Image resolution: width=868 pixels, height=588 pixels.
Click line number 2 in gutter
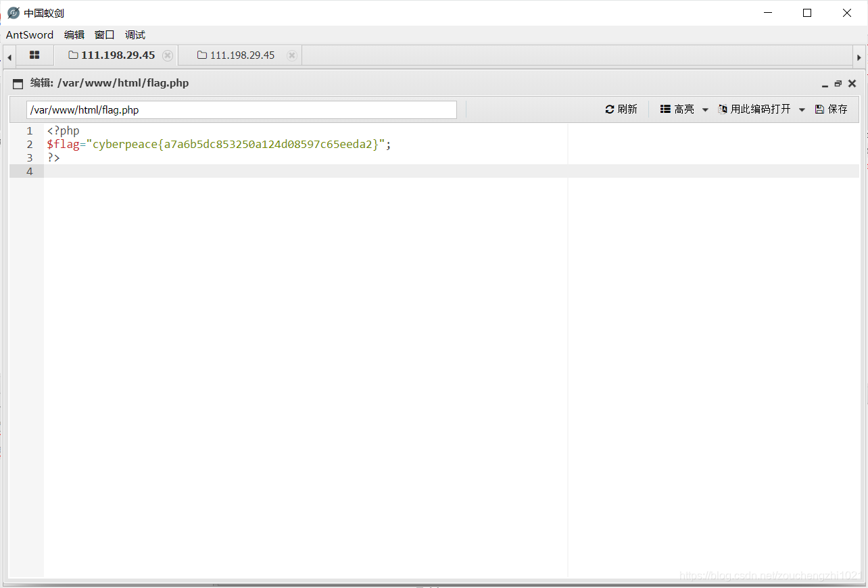click(x=30, y=145)
